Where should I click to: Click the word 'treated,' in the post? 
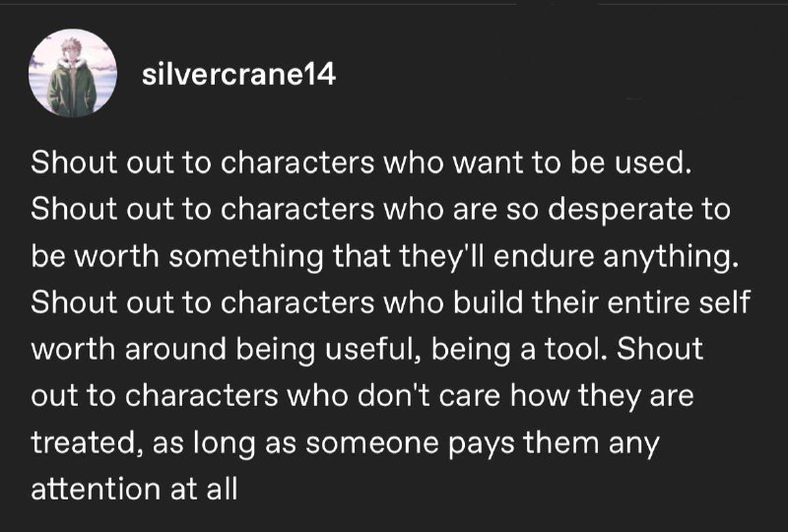[x=84, y=443]
